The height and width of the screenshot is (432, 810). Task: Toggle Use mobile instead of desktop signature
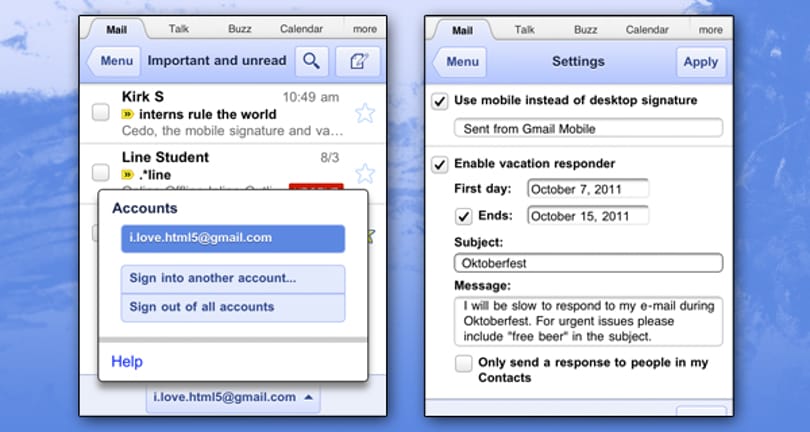point(440,101)
